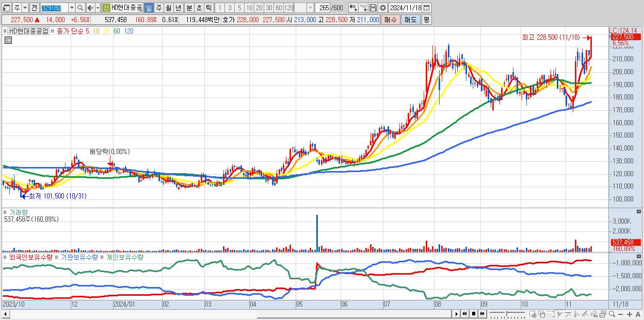Click the bottom magnifier zoom icon
Screen dimensions: 644x320
(612, 314)
